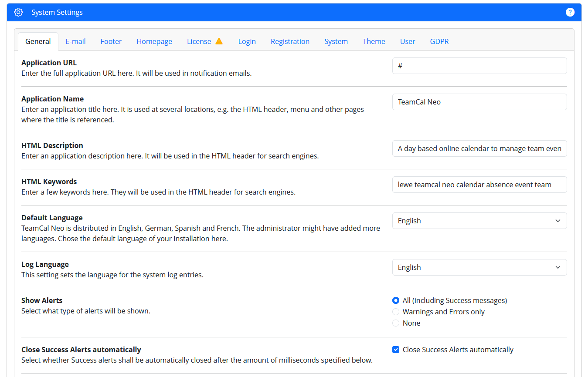
Task: Click into the HTML Description field
Action: (479, 148)
